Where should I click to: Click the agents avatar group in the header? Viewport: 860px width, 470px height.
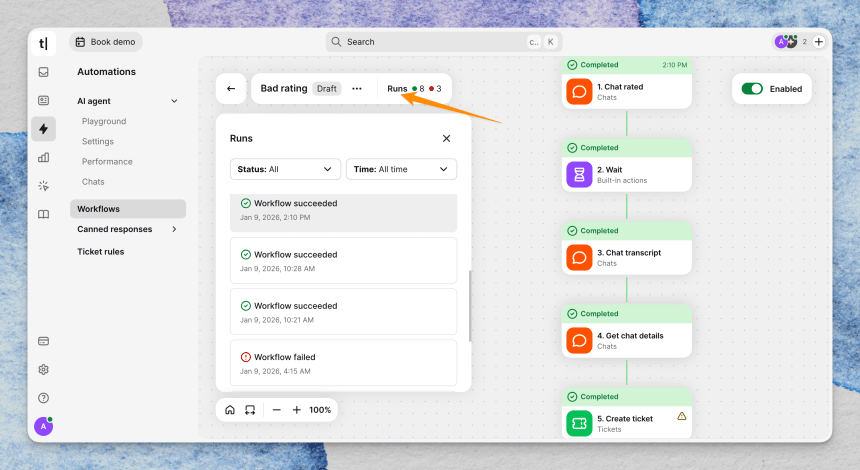(786, 42)
